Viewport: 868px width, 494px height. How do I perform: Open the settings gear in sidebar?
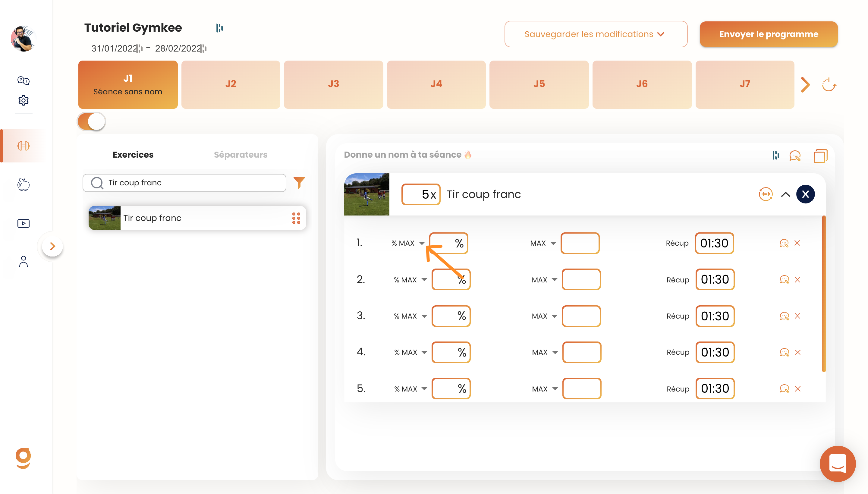coord(24,100)
